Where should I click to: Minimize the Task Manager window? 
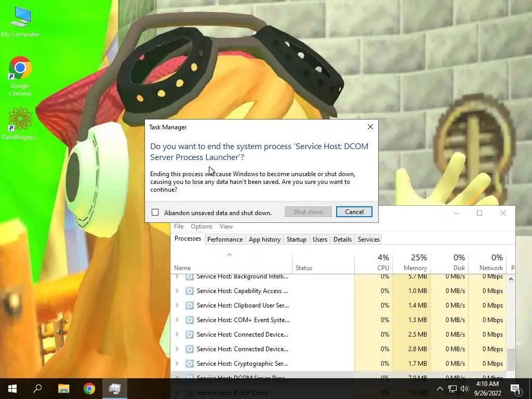[x=456, y=213]
